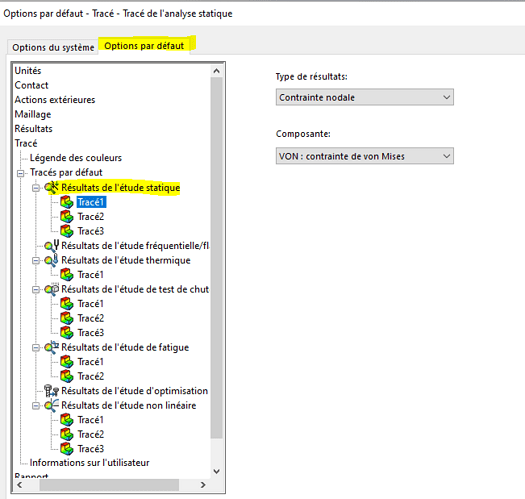Click the thermal study results thermometer icon
525x499 pixels.
pyautogui.click(x=52, y=260)
